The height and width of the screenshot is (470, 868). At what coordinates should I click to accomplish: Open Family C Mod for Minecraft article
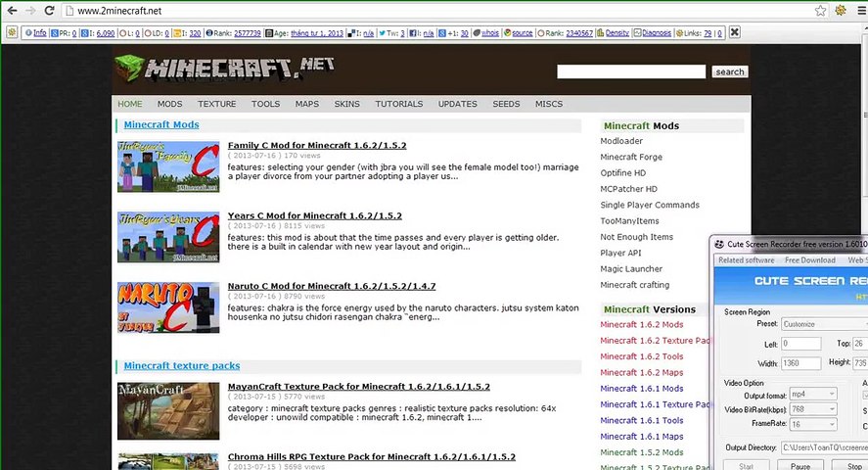317,146
